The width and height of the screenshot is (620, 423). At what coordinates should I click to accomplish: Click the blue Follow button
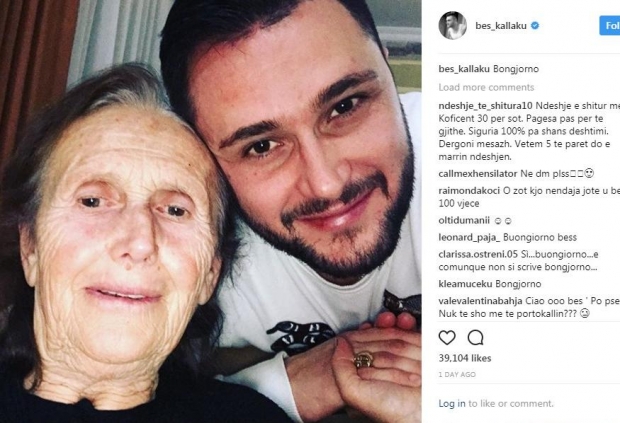click(610, 26)
